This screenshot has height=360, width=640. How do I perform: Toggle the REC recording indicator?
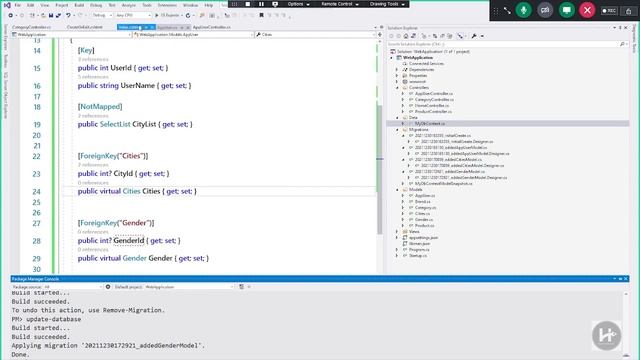609,11
